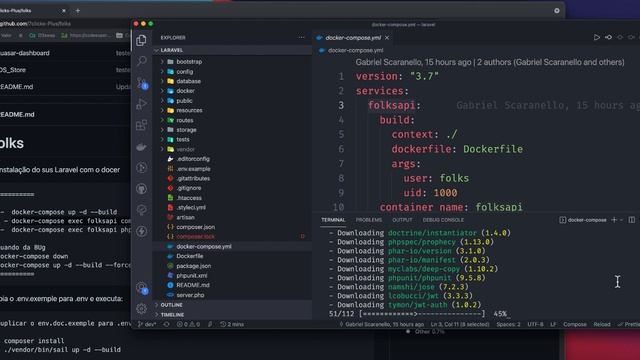This screenshot has height=360, width=640.
Task: Open the GitHub view in the activity bar
Action: coord(142,189)
